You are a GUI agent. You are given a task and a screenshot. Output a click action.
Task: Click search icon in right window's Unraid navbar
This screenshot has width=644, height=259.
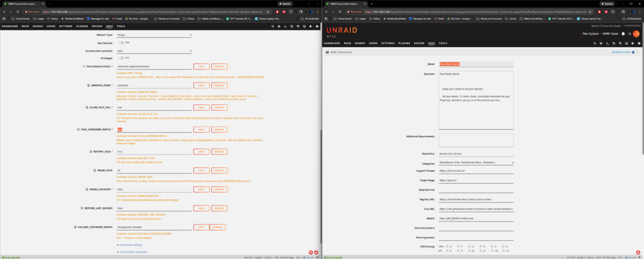[594, 43]
